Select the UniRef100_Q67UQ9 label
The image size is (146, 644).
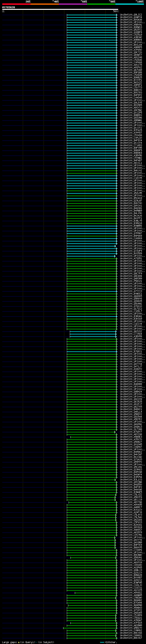pos(131,70)
